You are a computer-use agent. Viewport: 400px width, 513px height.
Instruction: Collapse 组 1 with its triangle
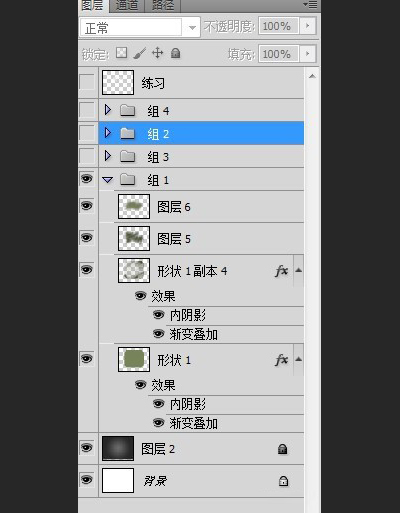(107, 180)
